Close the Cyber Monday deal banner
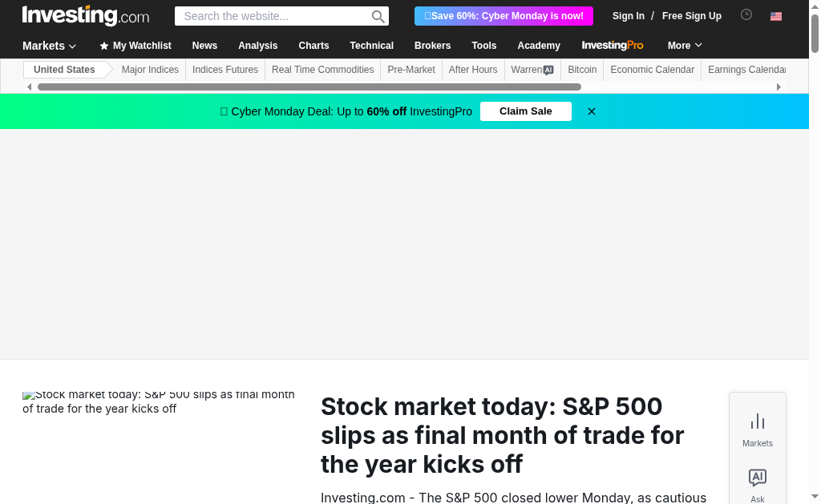821x504 pixels. [592, 111]
